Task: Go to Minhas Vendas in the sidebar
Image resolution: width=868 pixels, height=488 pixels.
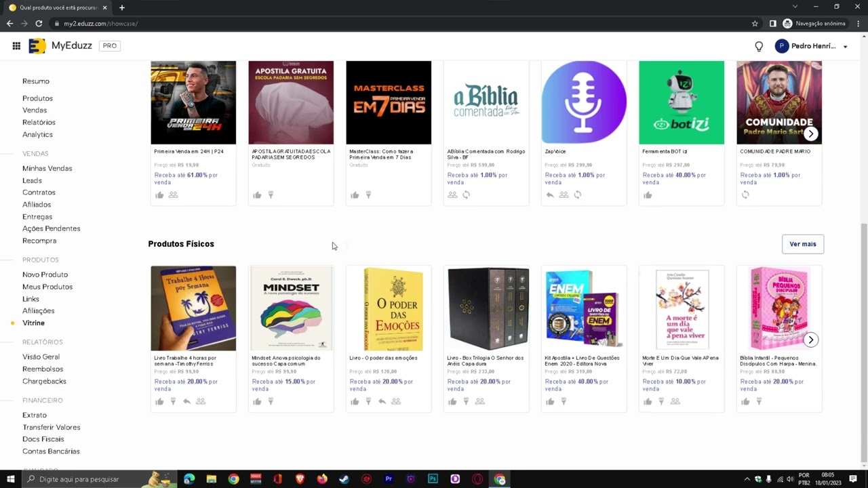Action: 47,169
